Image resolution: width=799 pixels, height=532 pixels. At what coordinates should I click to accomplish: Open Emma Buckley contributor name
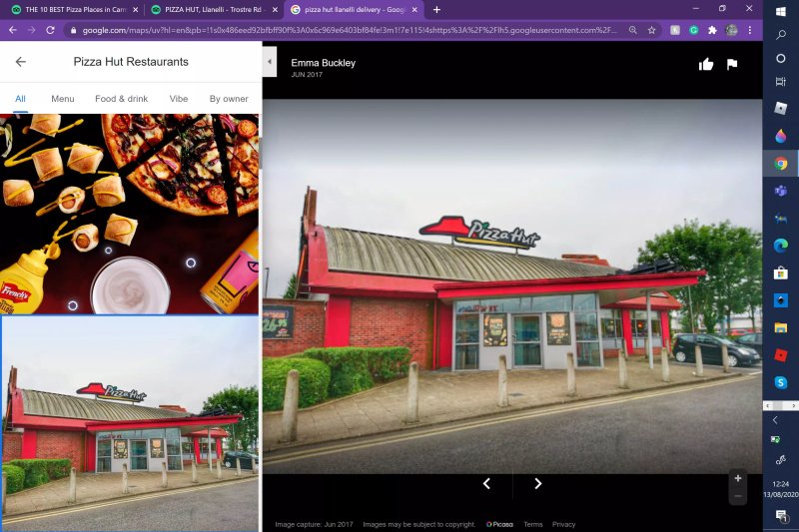click(323, 63)
